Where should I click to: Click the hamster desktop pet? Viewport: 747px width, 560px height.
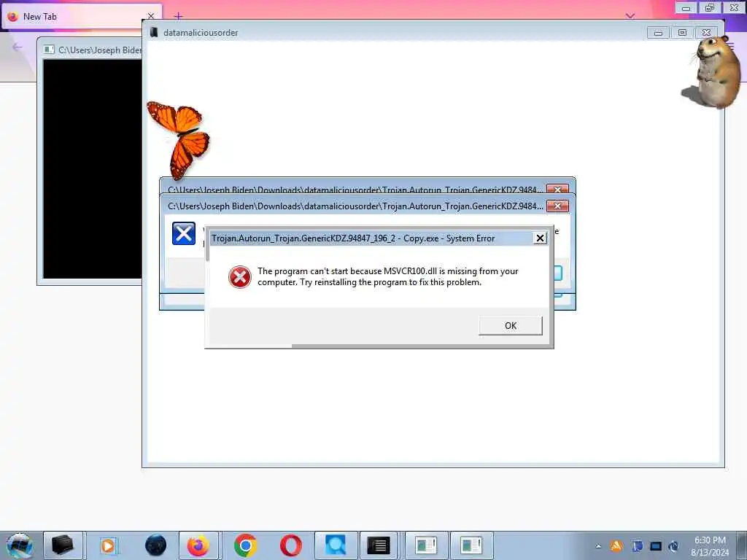(x=712, y=71)
